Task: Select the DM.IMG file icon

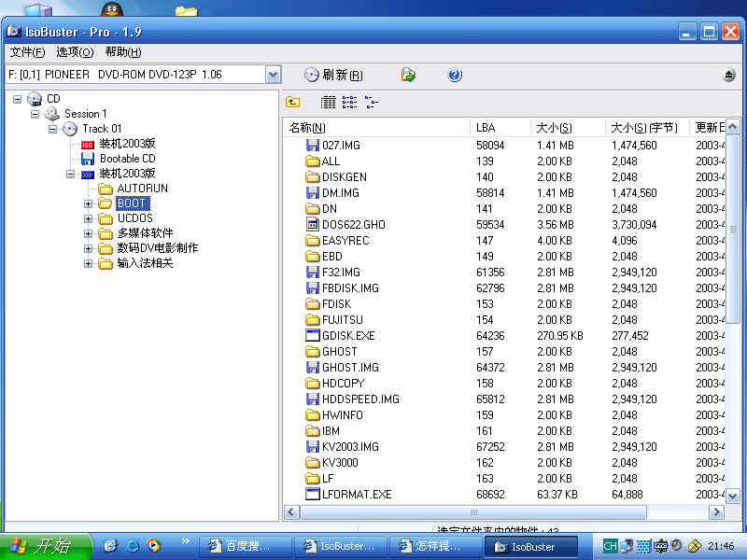Action: pyautogui.click(x=313, y=193)
